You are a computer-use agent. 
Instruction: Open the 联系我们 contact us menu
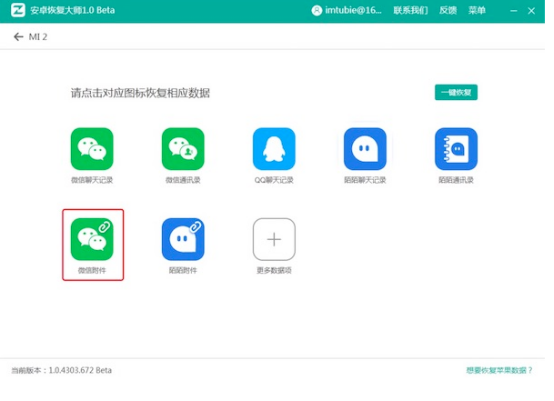[410, 10]
